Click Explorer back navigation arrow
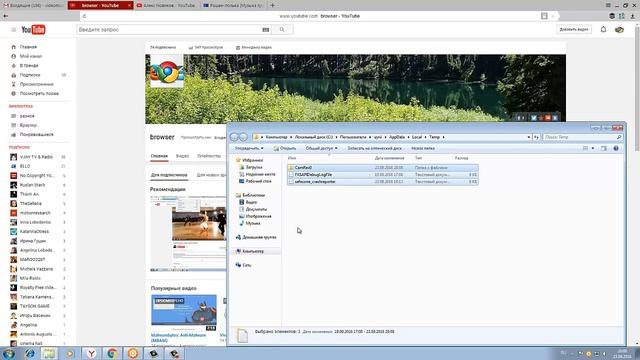 coord(234,137)
